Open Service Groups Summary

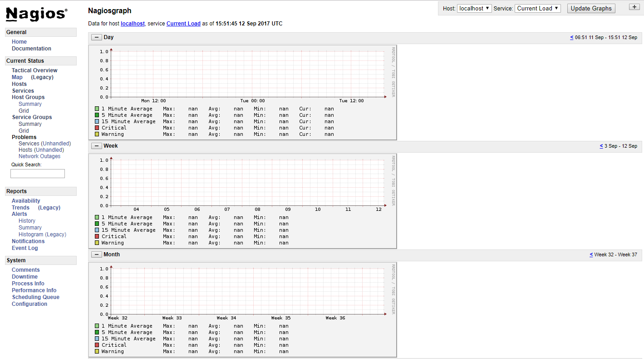30,124
